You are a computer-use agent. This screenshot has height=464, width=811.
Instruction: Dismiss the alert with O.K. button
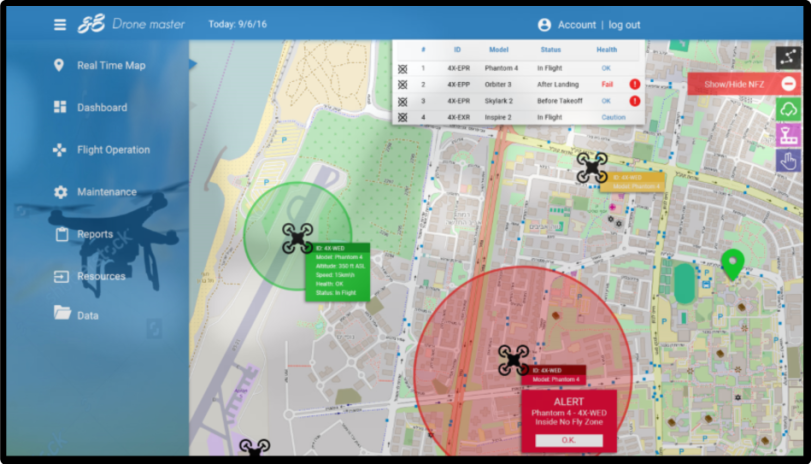click(568, 440)
